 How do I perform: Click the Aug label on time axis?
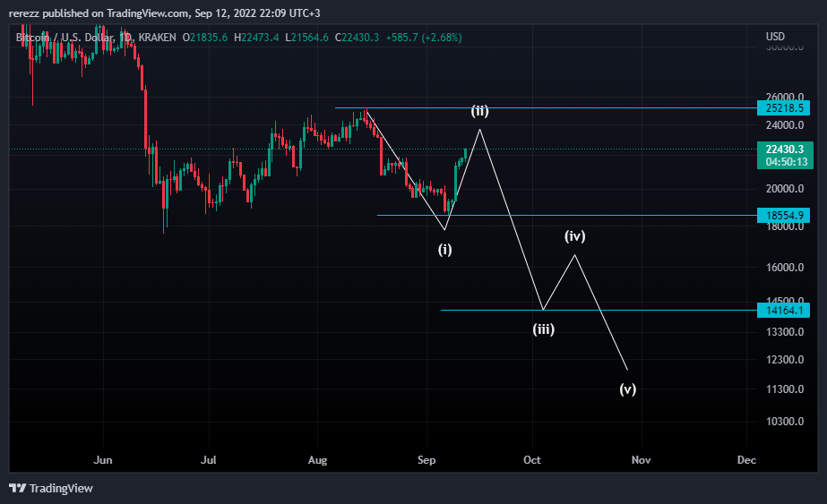[317, 460]
